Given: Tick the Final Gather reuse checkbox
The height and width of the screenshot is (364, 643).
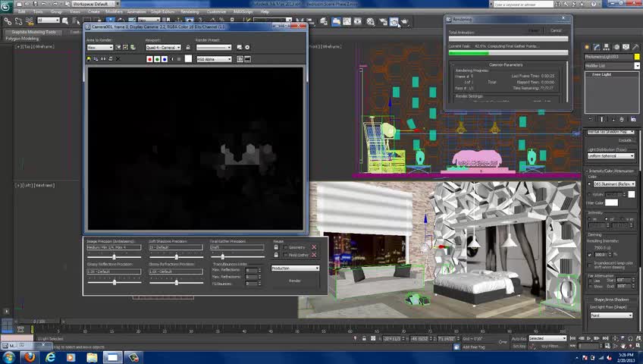Looking at the screenshot, I should 284,255.
